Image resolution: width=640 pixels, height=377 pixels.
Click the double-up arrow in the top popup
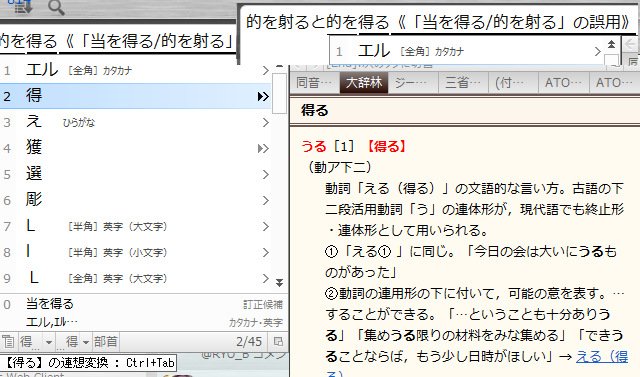[x=611, y=44]
